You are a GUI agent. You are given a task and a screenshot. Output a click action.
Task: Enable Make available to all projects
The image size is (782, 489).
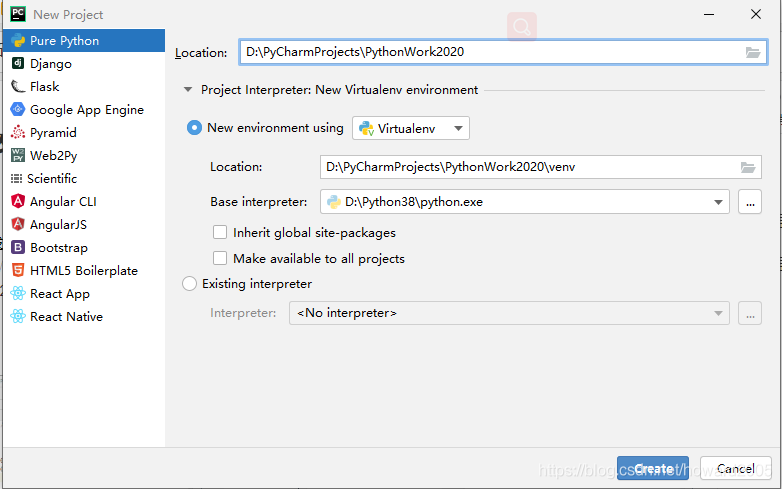(x=220, y=258)
